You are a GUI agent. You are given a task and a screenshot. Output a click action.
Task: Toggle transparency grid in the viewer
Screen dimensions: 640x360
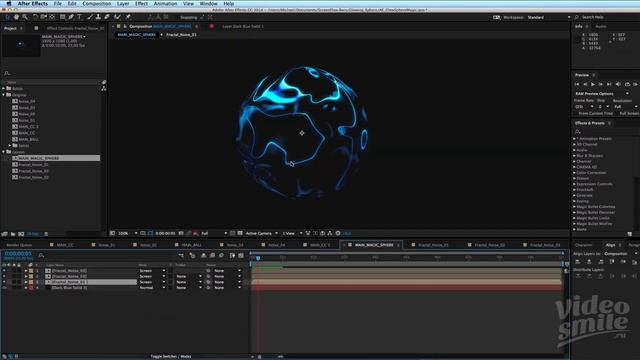tap(240, 233)
